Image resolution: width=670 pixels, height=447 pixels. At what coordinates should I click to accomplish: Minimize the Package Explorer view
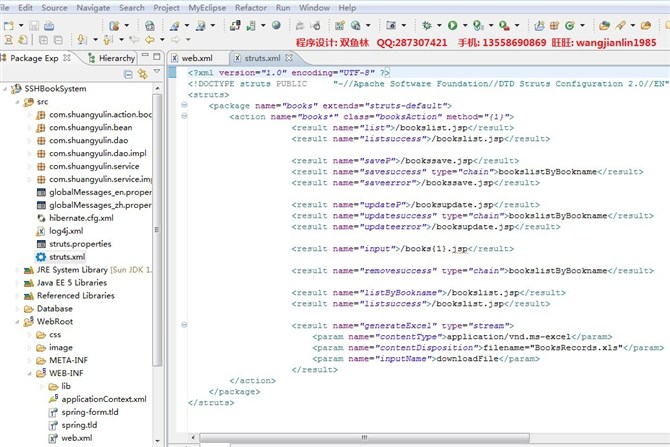click(x=145, y=56)
